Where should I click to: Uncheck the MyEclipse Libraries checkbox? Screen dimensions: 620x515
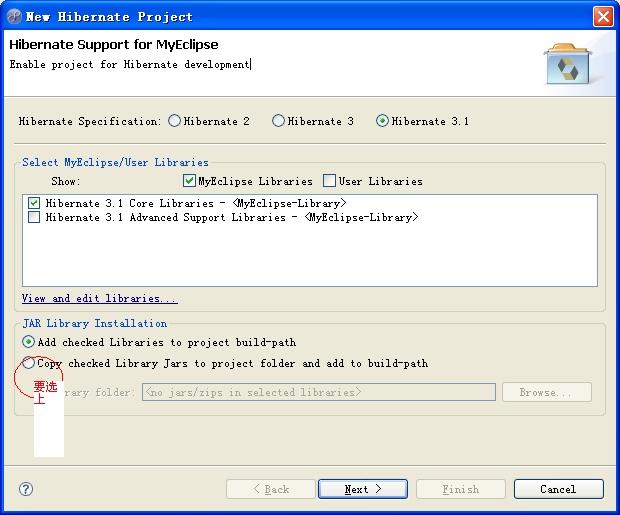tap(189, 181)
